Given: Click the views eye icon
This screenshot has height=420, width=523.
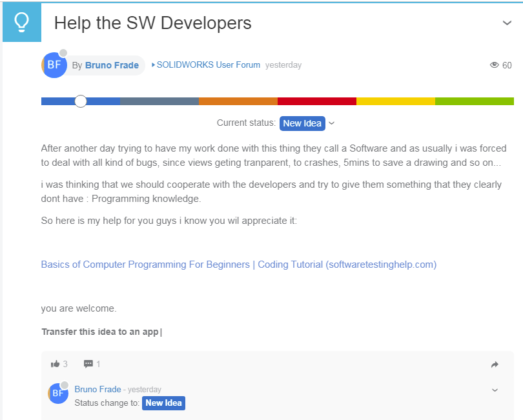Looking at the screenshot, I should (495, 65).
